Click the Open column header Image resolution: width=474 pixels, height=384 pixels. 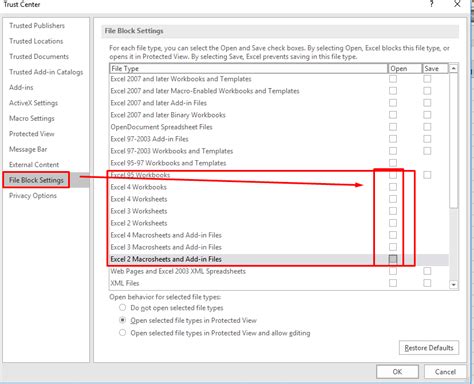click(x=405, y=68)
